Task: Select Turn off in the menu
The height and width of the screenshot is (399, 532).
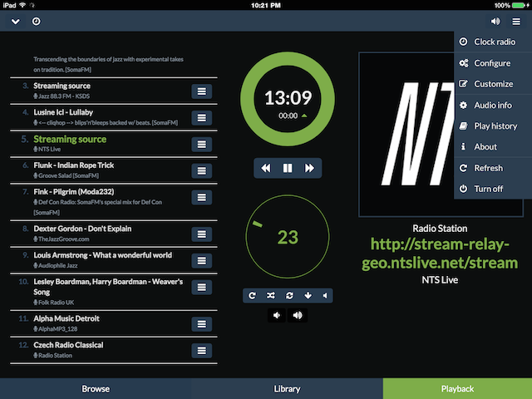Action: point(493,189)
